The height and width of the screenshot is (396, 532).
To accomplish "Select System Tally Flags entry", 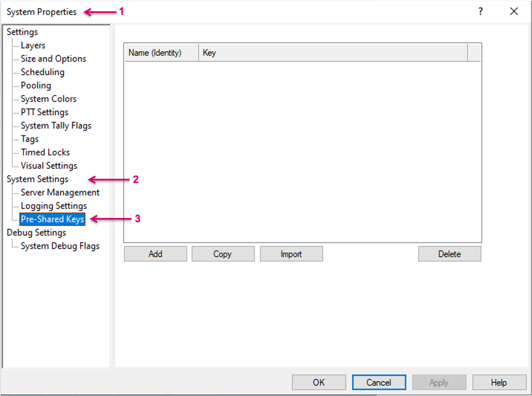I will 56,126.
